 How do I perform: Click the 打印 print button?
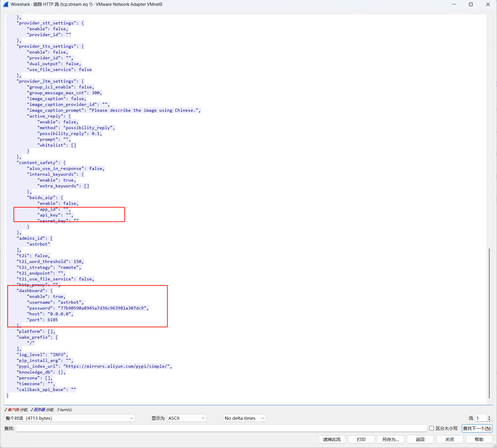361,439
